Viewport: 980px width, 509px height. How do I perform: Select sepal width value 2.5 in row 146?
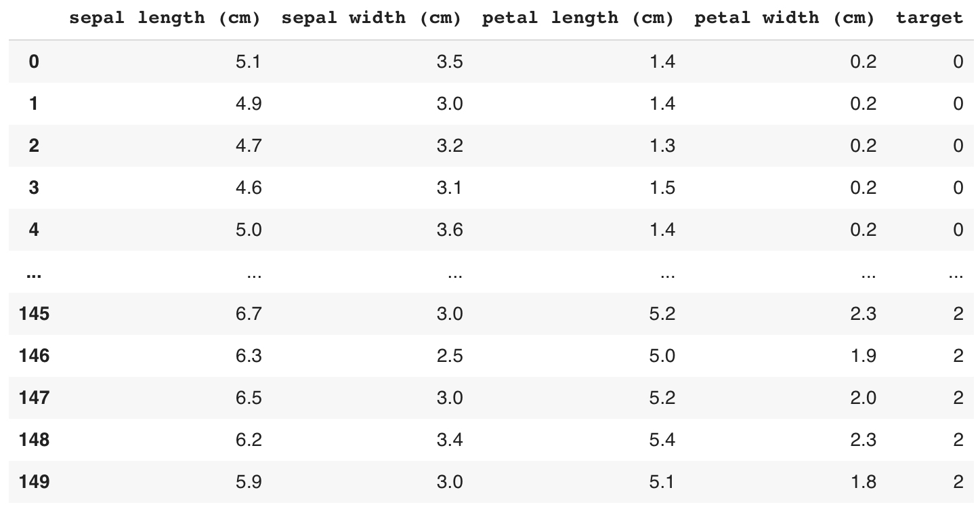(x=450, y=356)
